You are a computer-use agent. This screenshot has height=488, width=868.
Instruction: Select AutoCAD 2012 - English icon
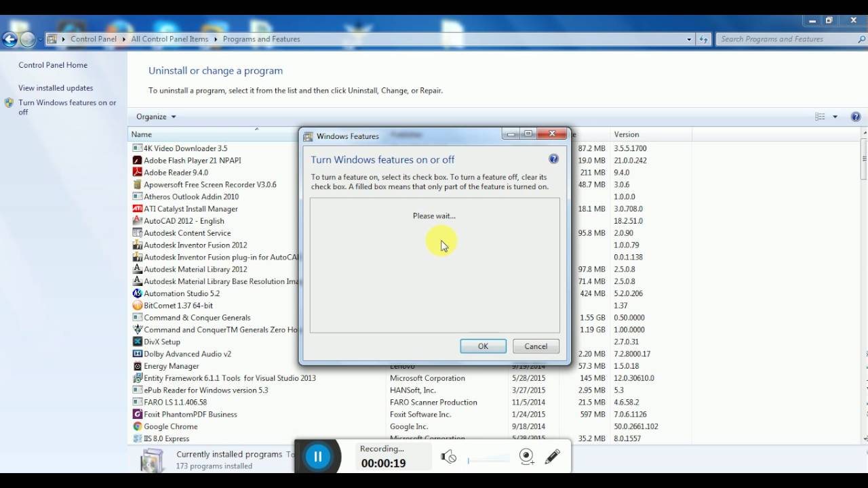pyautogui.click(x=138, y=221)
